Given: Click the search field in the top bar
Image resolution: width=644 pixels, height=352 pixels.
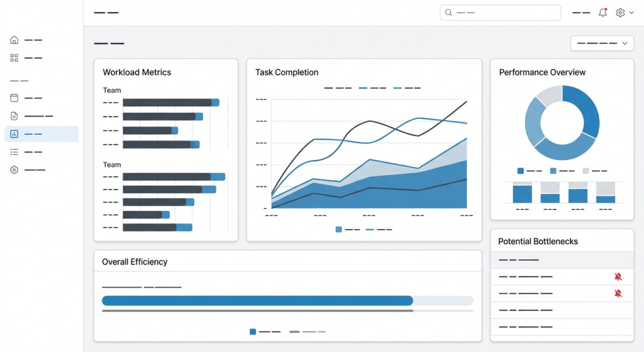Looking at the screenshot, I should pos(500,13).
